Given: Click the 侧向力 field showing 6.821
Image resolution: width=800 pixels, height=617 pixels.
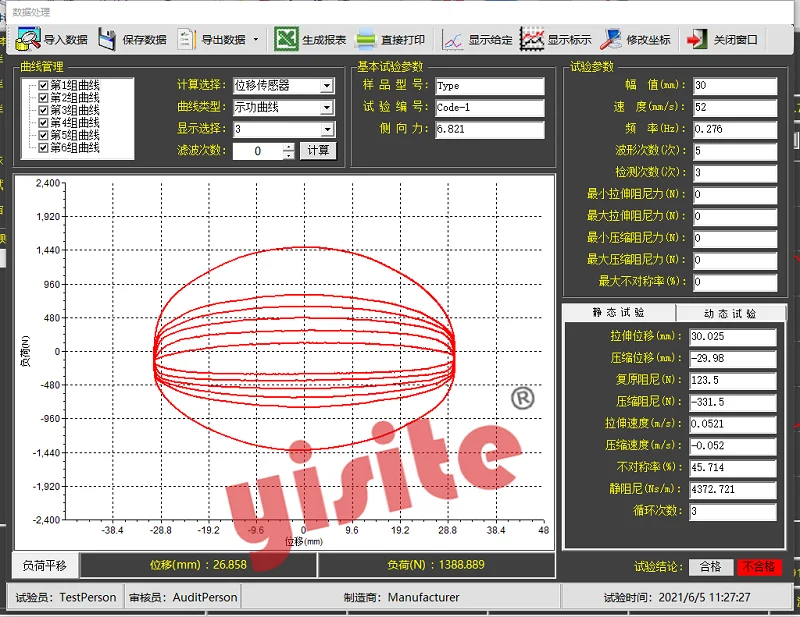Looking at the screenshot, I should [x=490, y=130].
